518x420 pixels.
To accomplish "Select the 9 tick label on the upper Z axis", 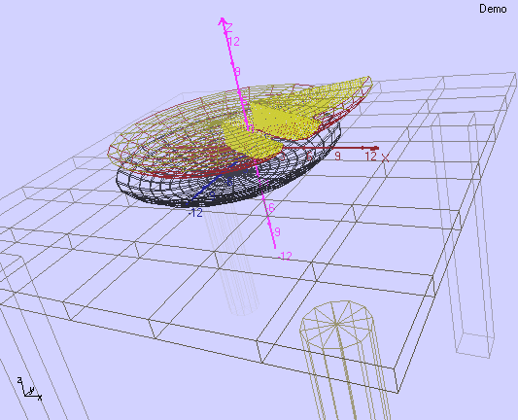I will click(237, 72).
